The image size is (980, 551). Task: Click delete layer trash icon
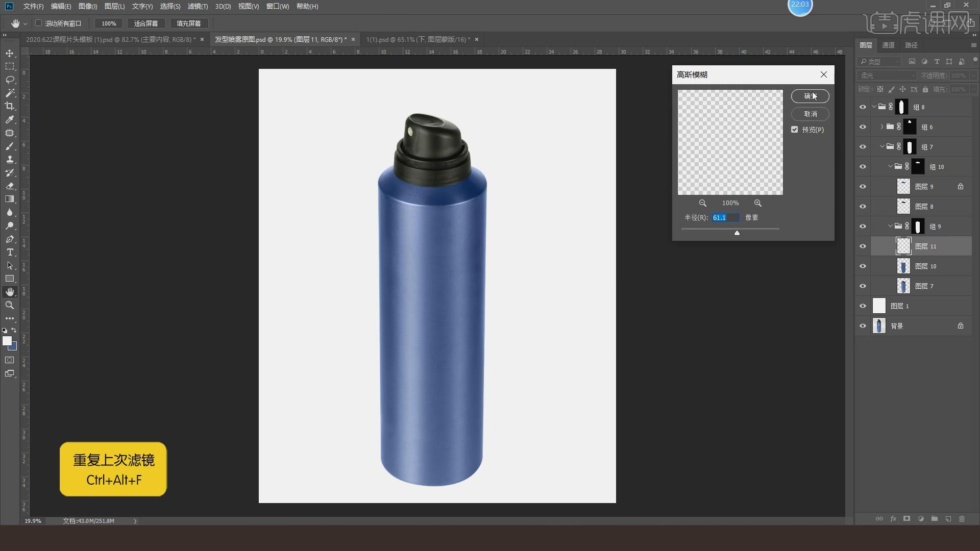point(962,519)
